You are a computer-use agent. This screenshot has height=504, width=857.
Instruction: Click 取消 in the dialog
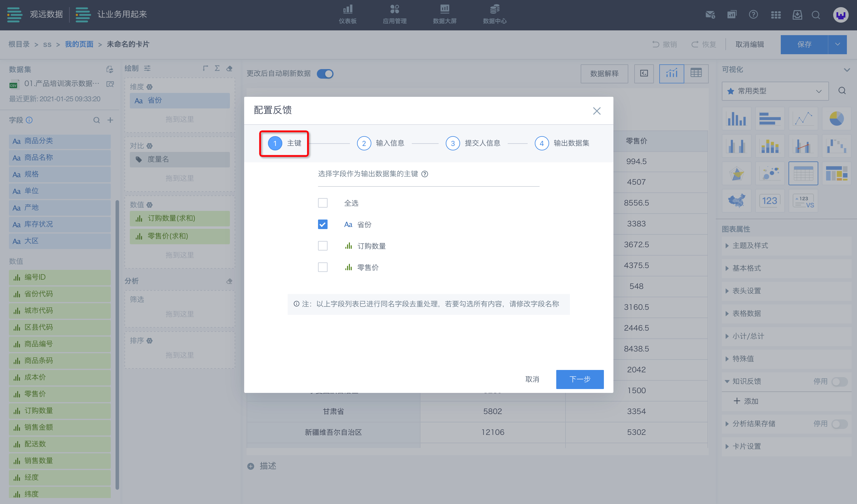(x=532, y=379)
